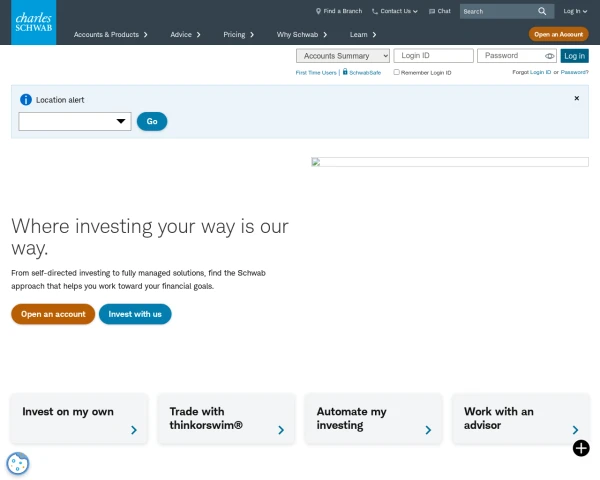Click the black plus circle button

pyautogui.click(x=581, y=448)
